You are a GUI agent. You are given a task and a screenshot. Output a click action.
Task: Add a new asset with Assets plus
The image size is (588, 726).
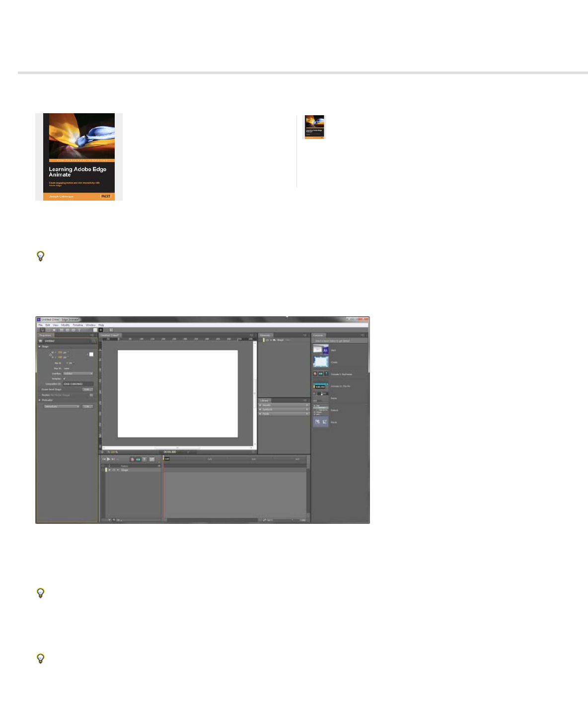click(307, 405)
